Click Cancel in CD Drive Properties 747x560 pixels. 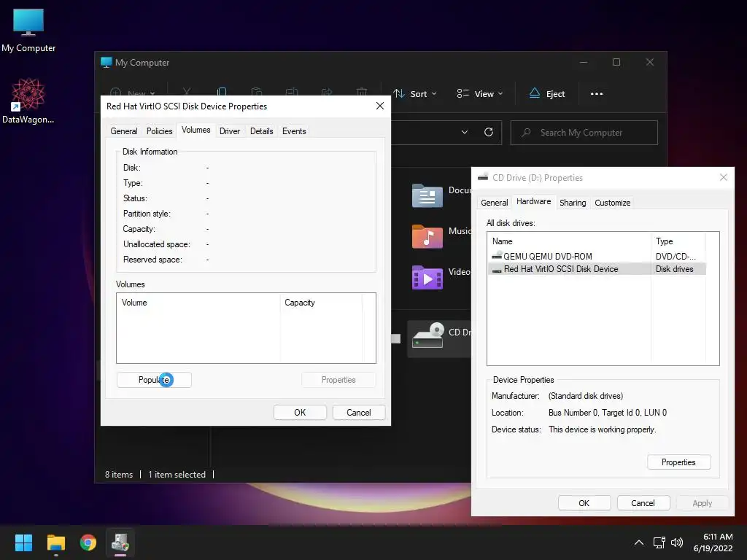click(x=643, y=503)
